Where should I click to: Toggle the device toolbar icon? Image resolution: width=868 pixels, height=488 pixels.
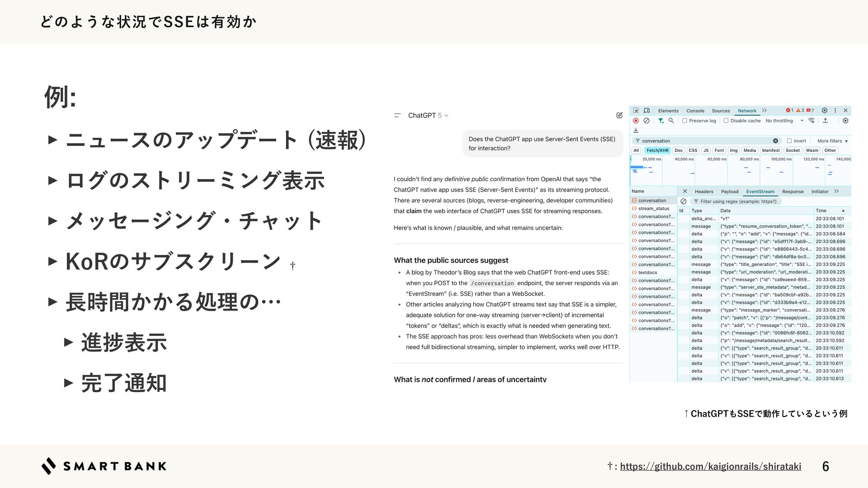646,111
